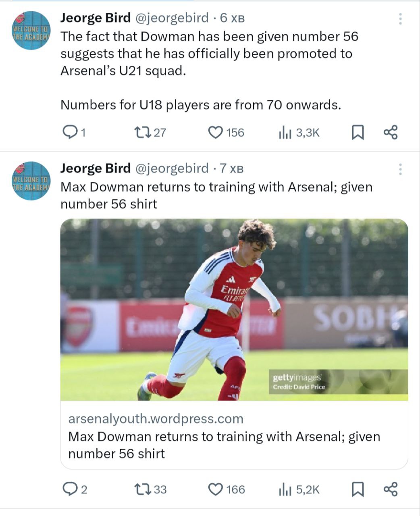View analytics showing 3,3K views
420x516 pixels.
point(285,133)
